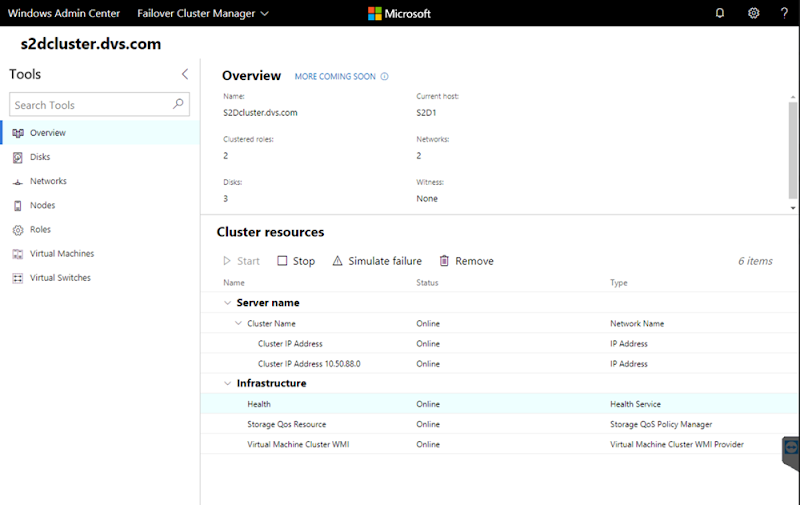Click Windows Admin Center title link
The height and width of the screenshot is (505, 800).
[x=64, y=13]
